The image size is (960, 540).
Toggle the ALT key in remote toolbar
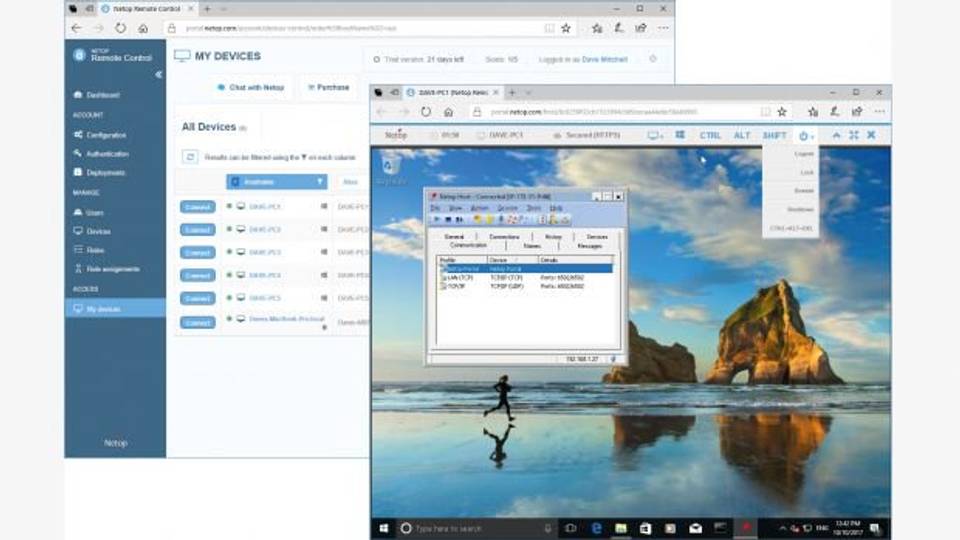click(x=742, y=135)
